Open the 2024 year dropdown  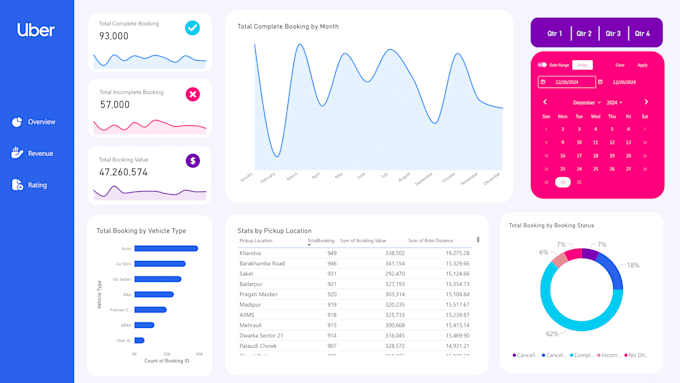pos(614,103)
